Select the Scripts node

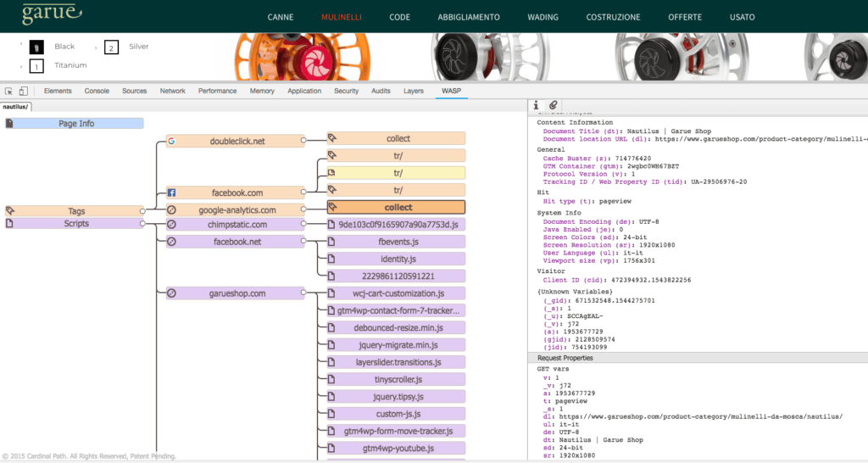(76, 224)
